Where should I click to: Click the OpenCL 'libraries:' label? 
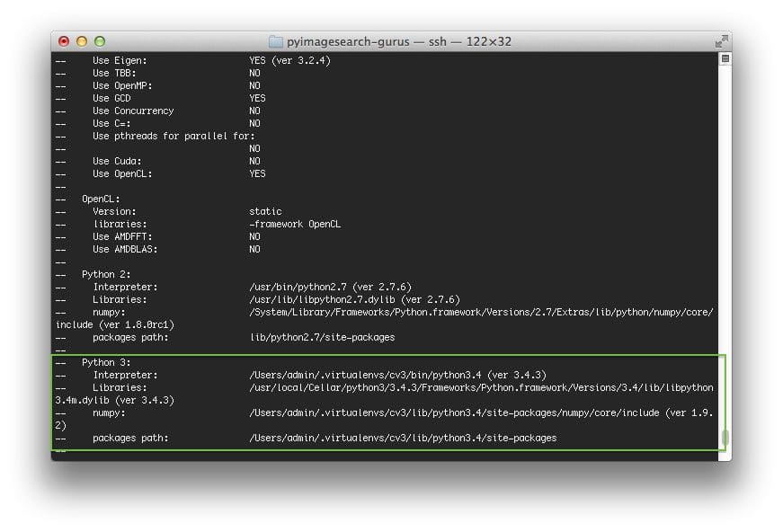pos(120,224)
